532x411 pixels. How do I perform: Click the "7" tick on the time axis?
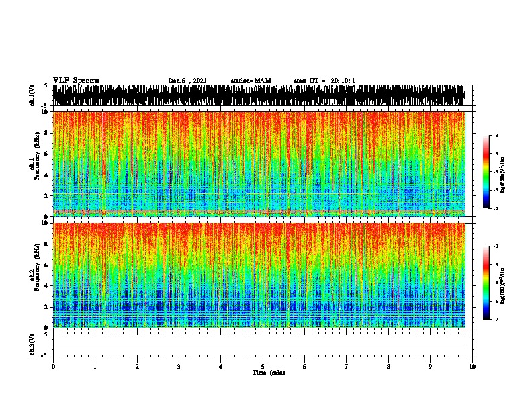[x=347, y=367]
